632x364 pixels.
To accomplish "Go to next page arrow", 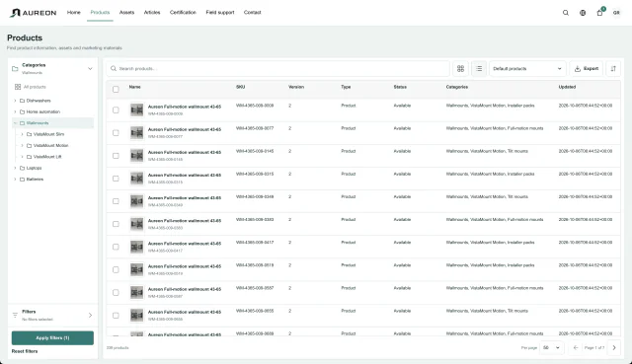I will pos(614,347).
